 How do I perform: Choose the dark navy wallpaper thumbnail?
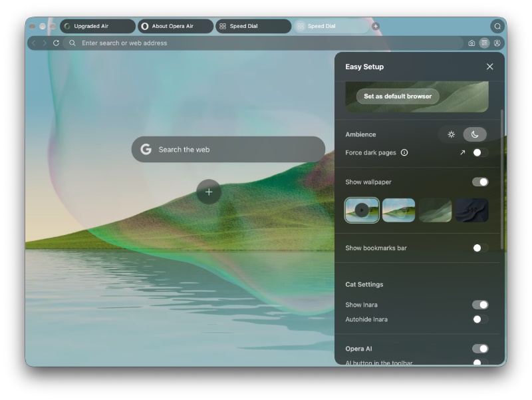(471, 210)
